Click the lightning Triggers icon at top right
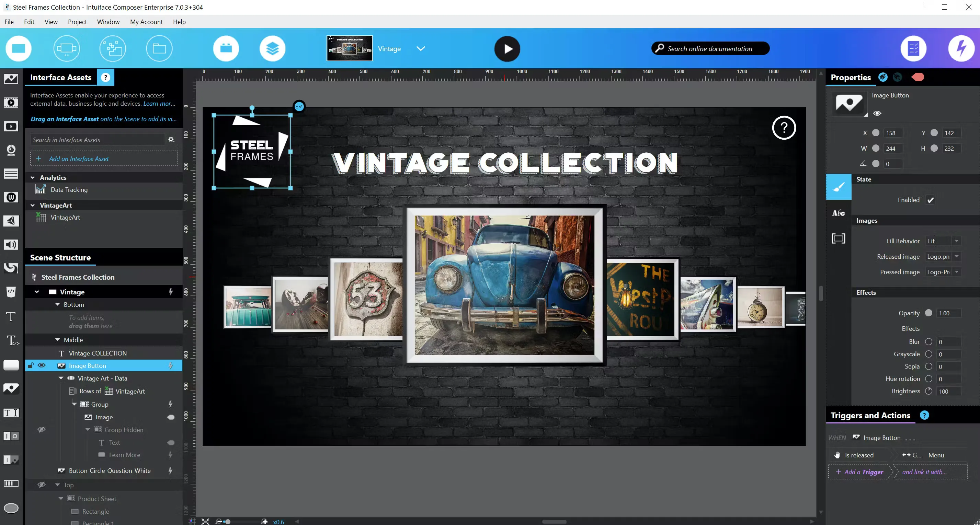The width and height of the screenshot is (980, 525). (x=962, y=48)
